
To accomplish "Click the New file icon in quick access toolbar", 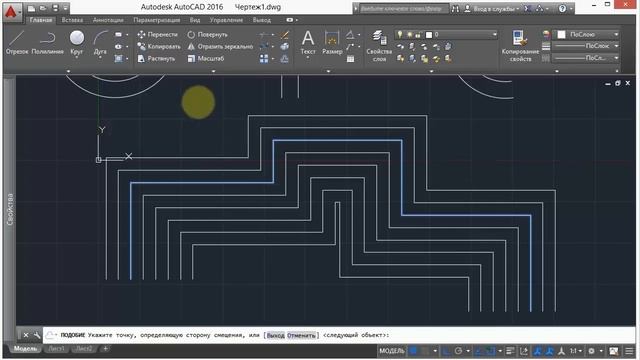I will tap(31, 8).
